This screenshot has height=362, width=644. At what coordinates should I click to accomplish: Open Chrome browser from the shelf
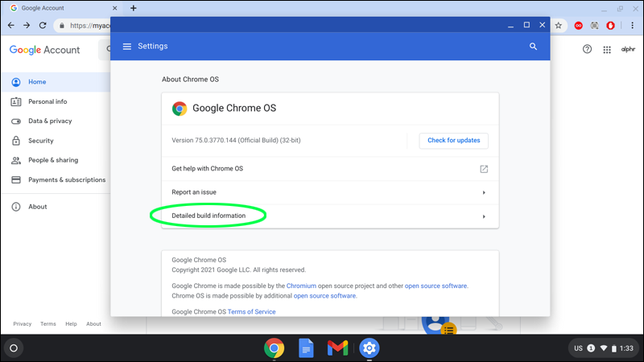(x=274, y=348)
